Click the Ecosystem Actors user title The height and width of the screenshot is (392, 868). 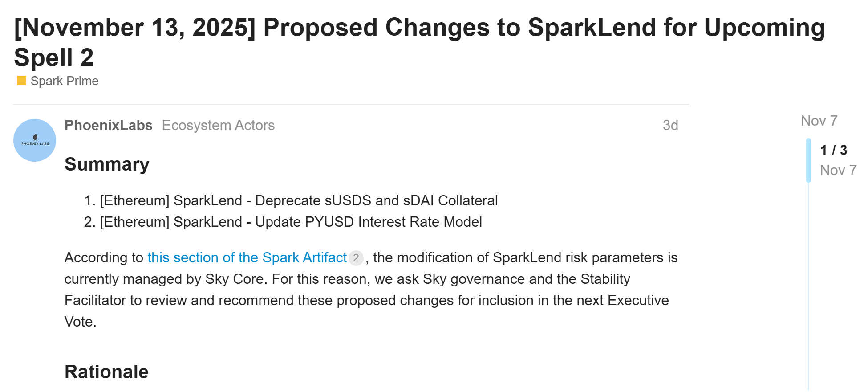pyautogui.click(x=218, y=126)
